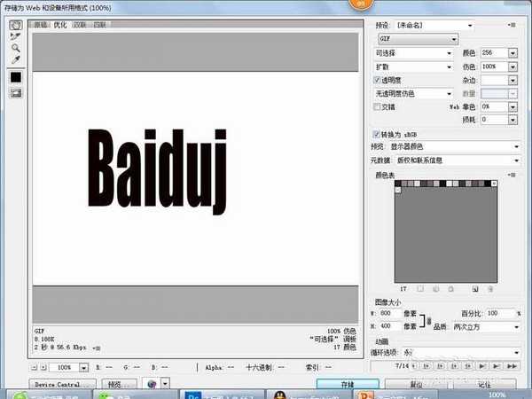Click the preview info flyout menu icon
This screenshot has width=532, height=399.
pos(97,348)
